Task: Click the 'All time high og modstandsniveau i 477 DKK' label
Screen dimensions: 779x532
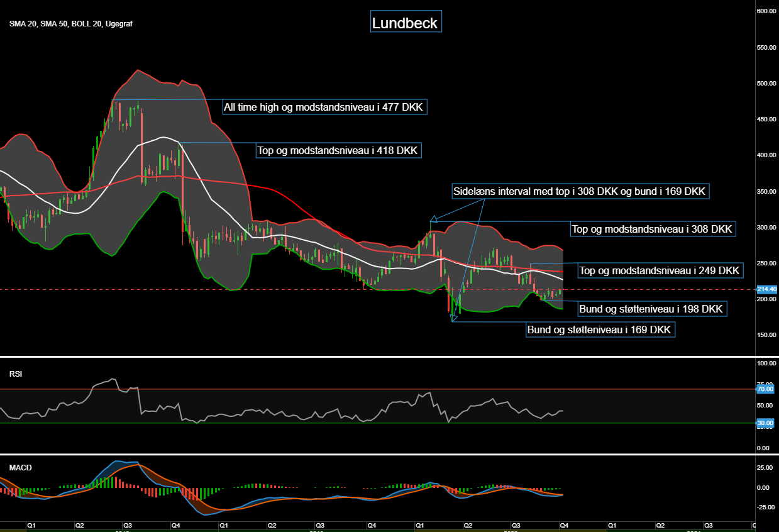Action: 324,108
